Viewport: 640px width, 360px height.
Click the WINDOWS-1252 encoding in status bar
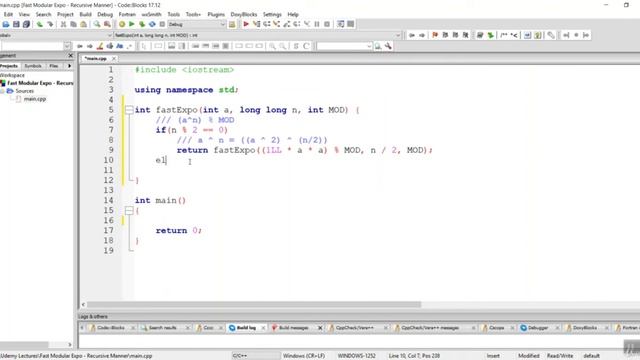[356, 356]
